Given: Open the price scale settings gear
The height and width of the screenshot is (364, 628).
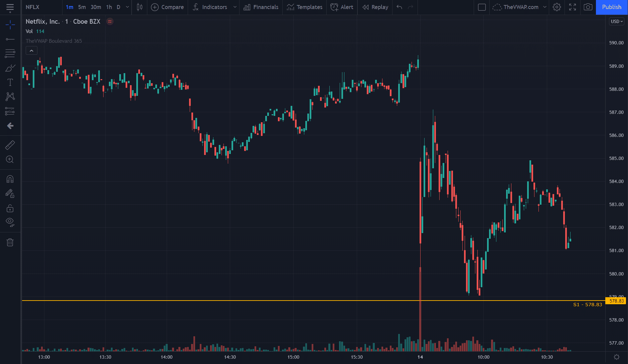Looking at the screenshot, I should pos(617,357).
